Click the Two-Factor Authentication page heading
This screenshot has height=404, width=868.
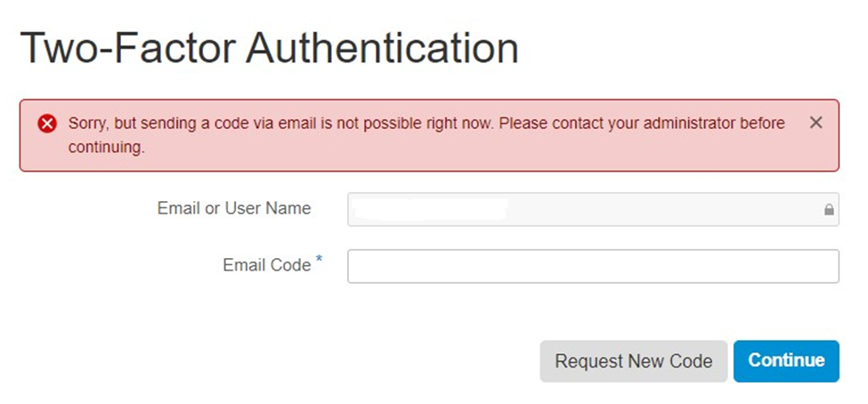pyautogui.click(x=269, y=48)
